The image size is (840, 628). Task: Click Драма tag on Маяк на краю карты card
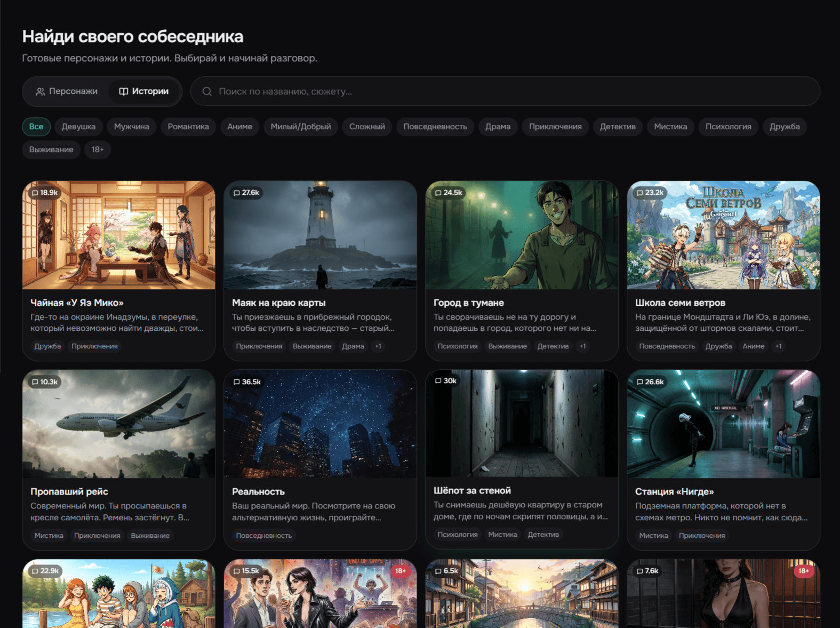[353, 346]
